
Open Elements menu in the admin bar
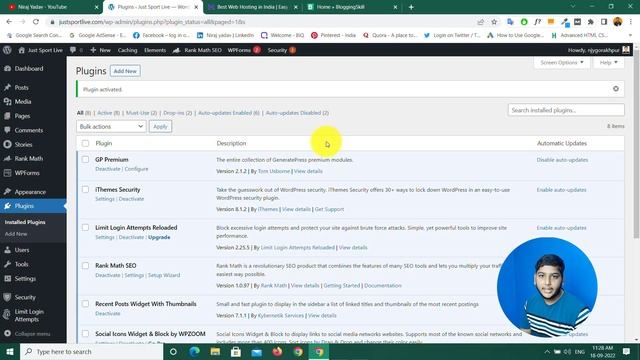click(155, 50)
